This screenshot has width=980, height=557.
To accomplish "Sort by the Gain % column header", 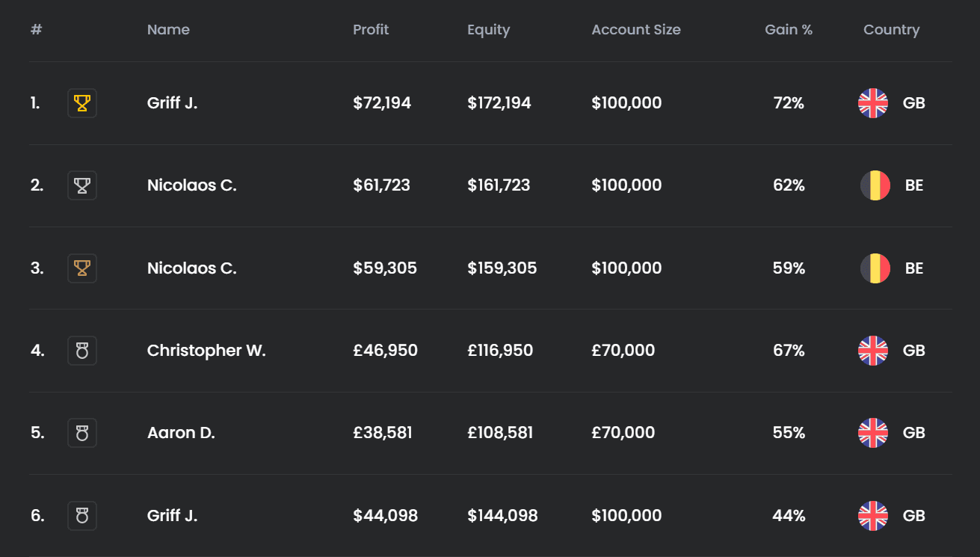I will tap(789, 30).
